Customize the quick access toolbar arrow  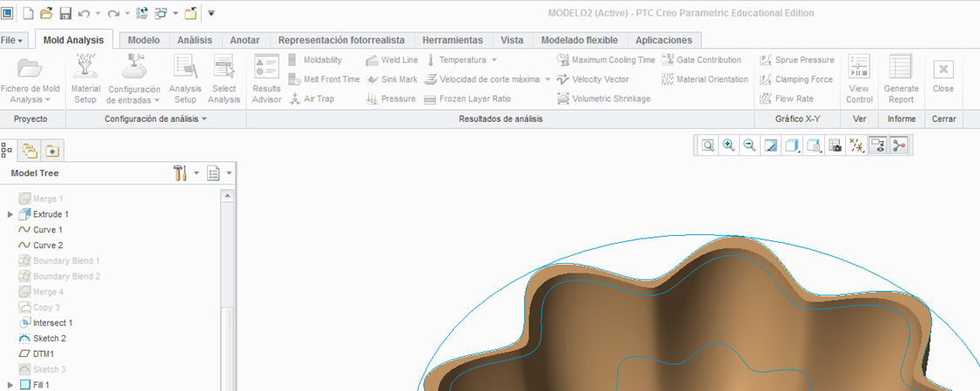coord(211,12)
